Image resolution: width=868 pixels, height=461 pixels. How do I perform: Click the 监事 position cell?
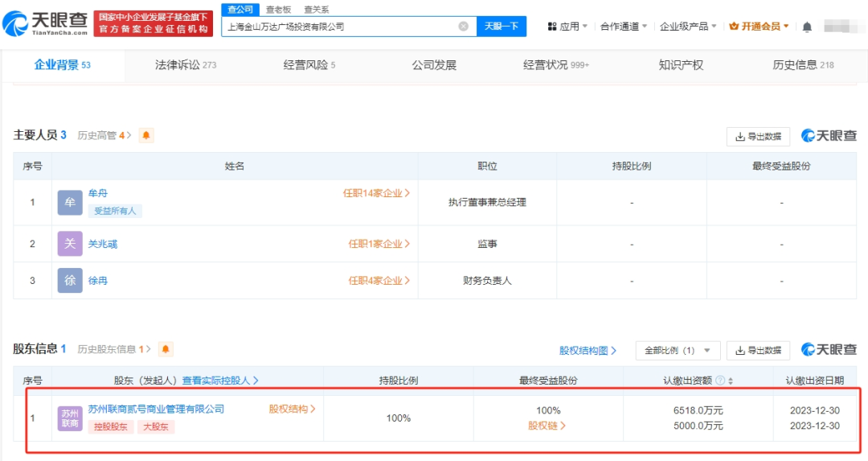(x=487, y=244)
